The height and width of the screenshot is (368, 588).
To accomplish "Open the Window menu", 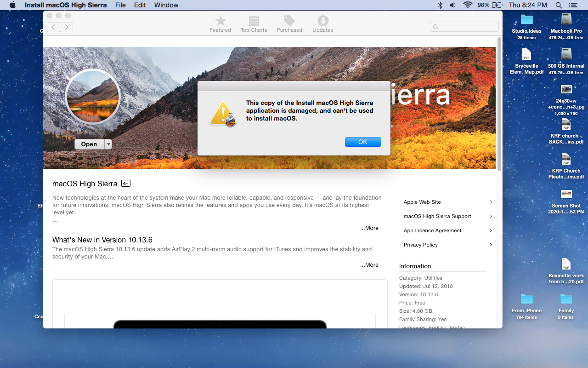I will tap(166, 5).
